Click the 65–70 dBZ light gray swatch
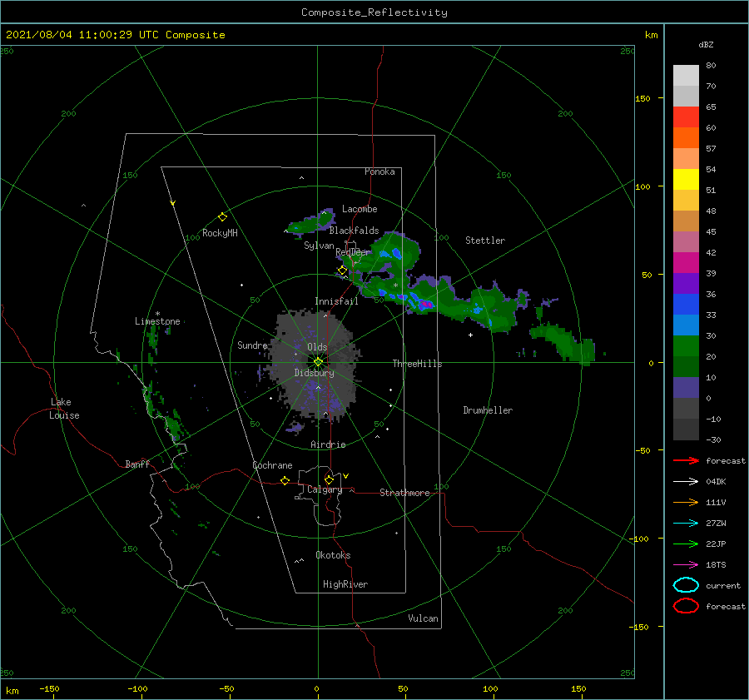This screenshot has width=749, height=700. click(x=686, y=96)
